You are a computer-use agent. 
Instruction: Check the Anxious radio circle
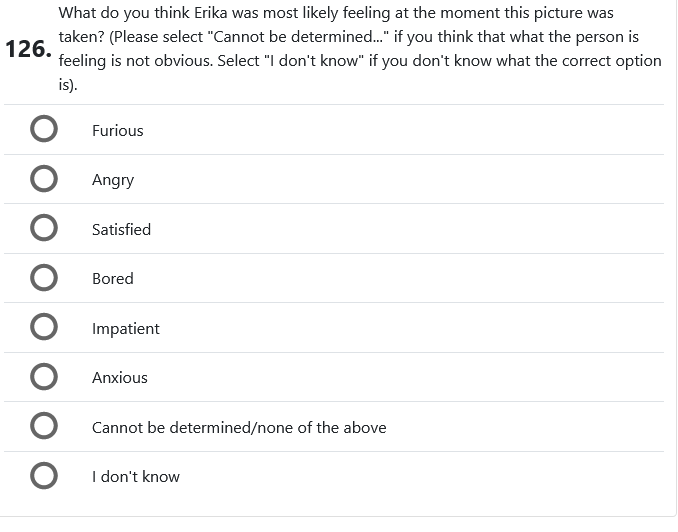pos(43,377)
